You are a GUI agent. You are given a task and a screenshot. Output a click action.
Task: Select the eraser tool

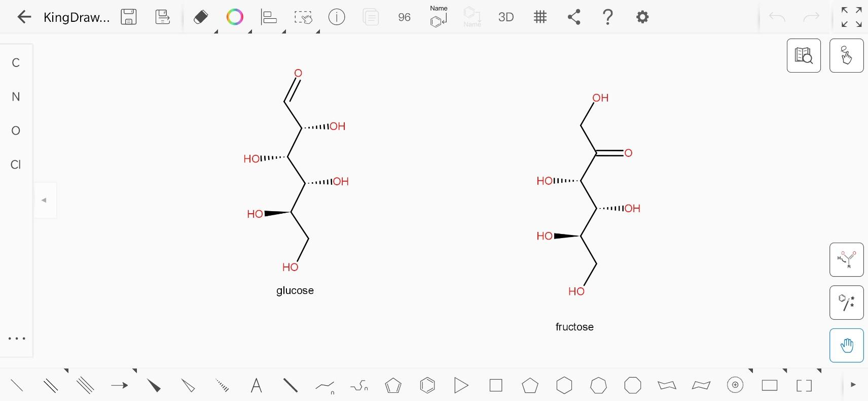point(201,17)
